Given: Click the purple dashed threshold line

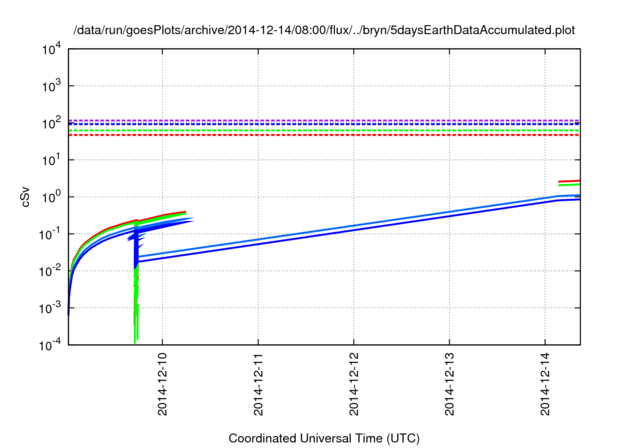Looking at the screenshot, I should pos(324,120).
